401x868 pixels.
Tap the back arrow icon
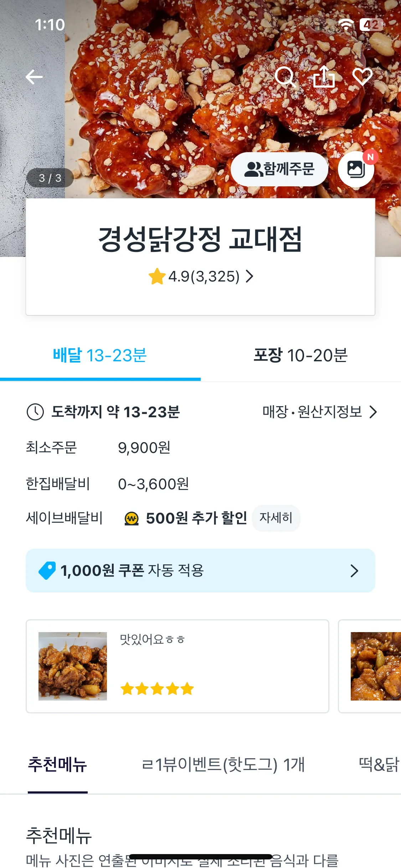(34, 77)
